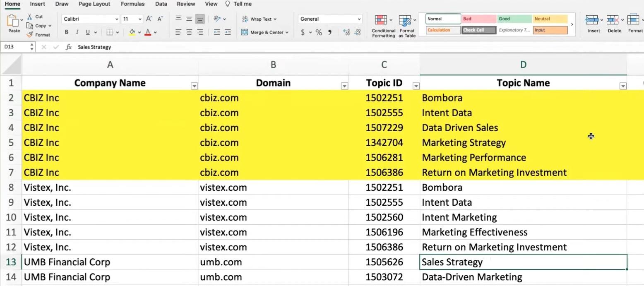Apply the Percent Style icon
This screenshot has width=644, height=286.
[x=319, y=32]
